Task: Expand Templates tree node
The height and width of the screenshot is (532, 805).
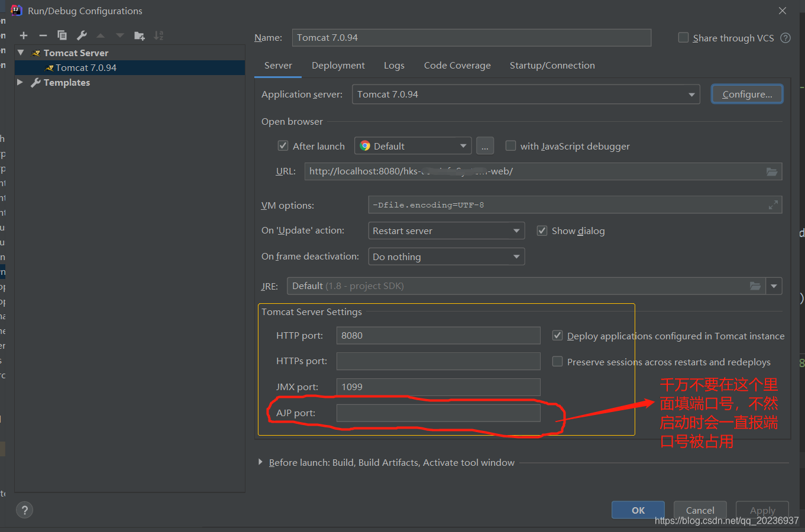Action: click(x=20, y=82)
